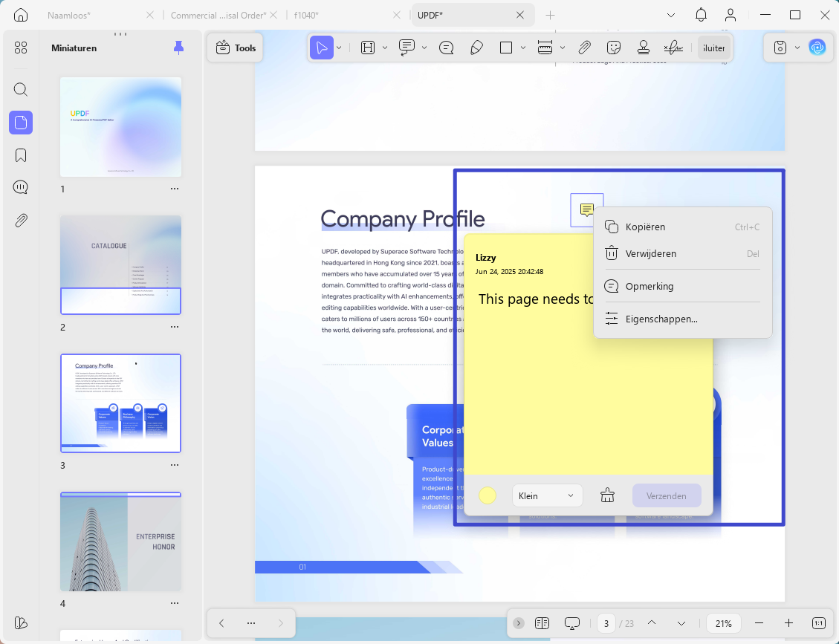Open the Tools menu button
839x644 pixels.
pyautogui.click(x=236, y=48)
